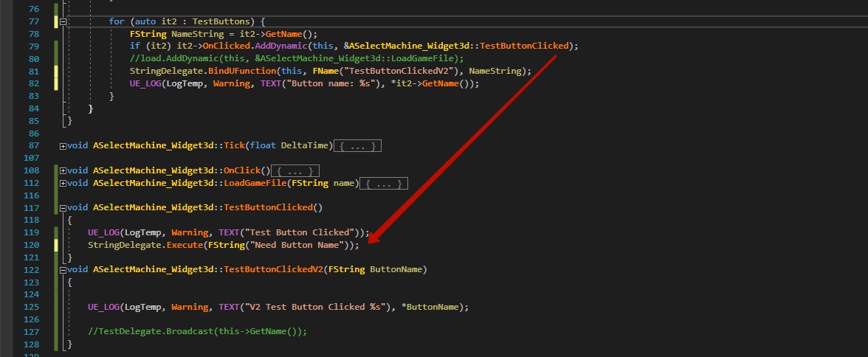
Task: Click line number 81 in the gutter
Action: click(x=33, y=72)
